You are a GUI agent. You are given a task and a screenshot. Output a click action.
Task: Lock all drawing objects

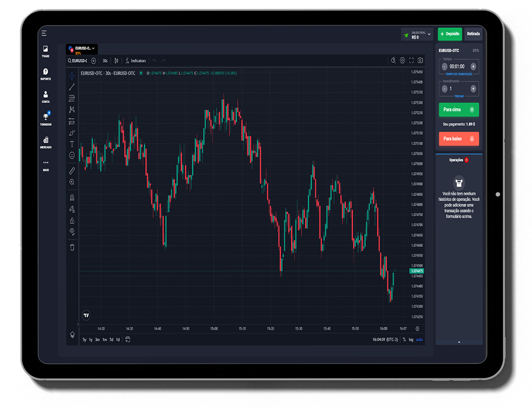pyautogui.click(x=72, y=220)
